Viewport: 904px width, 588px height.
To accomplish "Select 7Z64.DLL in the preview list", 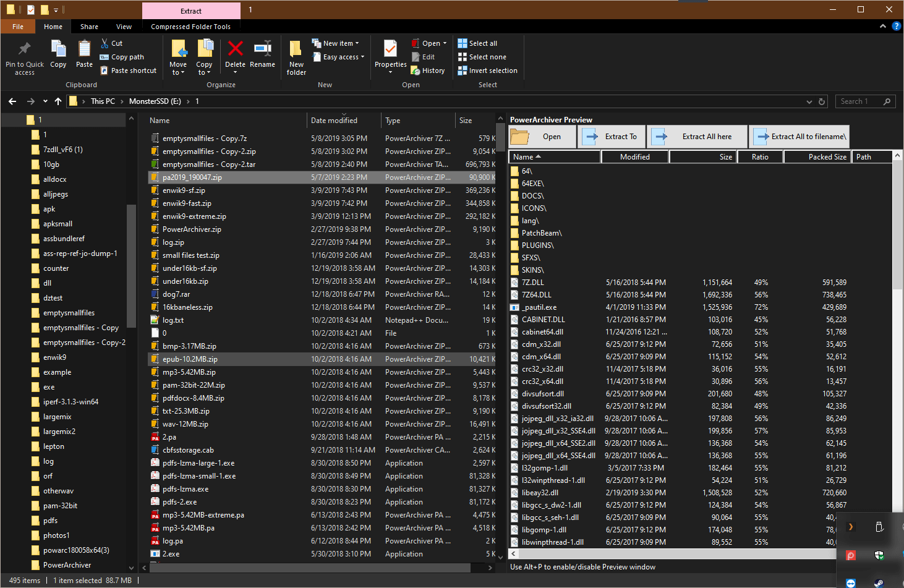I will (x=536, y=295).
